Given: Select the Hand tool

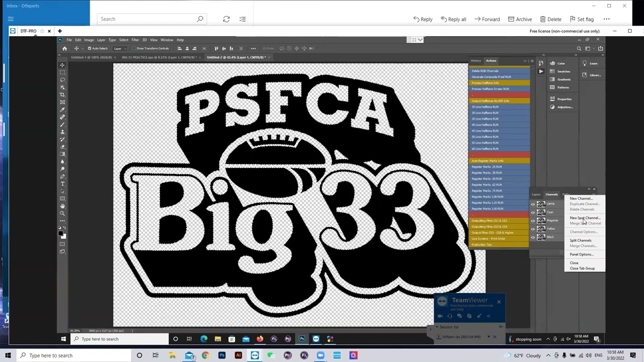Looking at the screenshot, I should tap(62, 206).
